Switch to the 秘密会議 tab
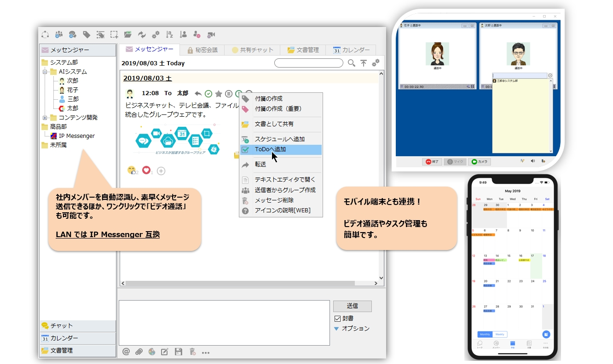Image resolution: width=613 pixels, height=364 pixels. pyautogui.click(x=202, y=50)
